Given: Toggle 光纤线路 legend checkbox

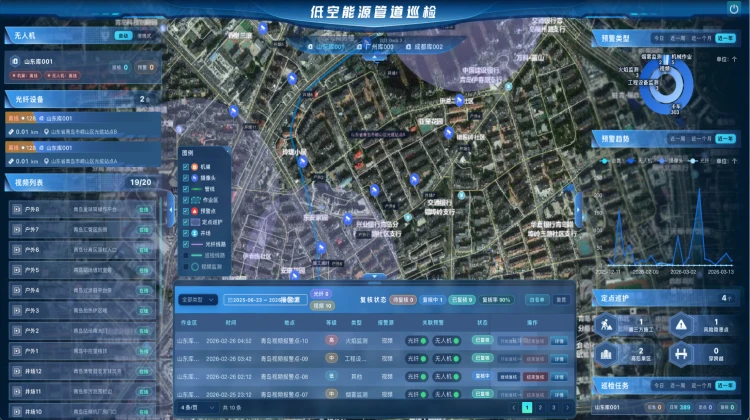Looking at the screenshot, I should click(186, 244).
